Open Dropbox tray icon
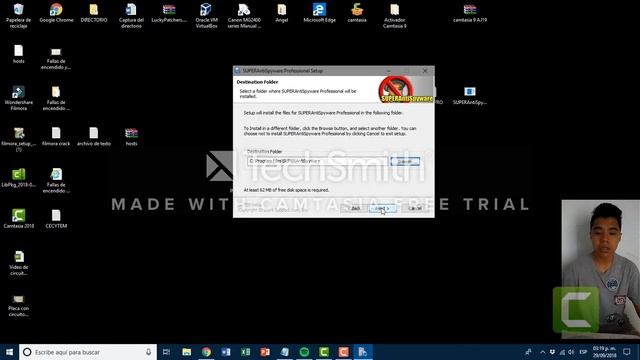Viewport: 640px width, 360px height. click(x=552, y=352)
